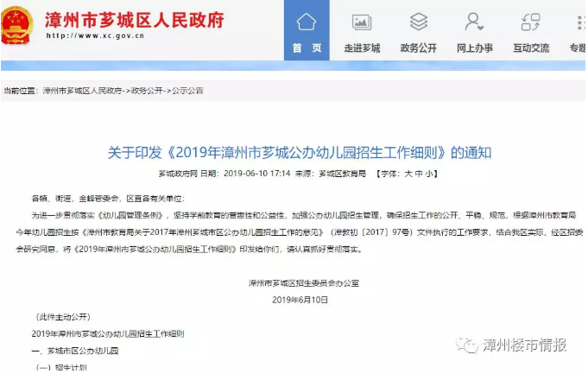Click the 政务公开 breadcrumb link

(x=147, y=90)
